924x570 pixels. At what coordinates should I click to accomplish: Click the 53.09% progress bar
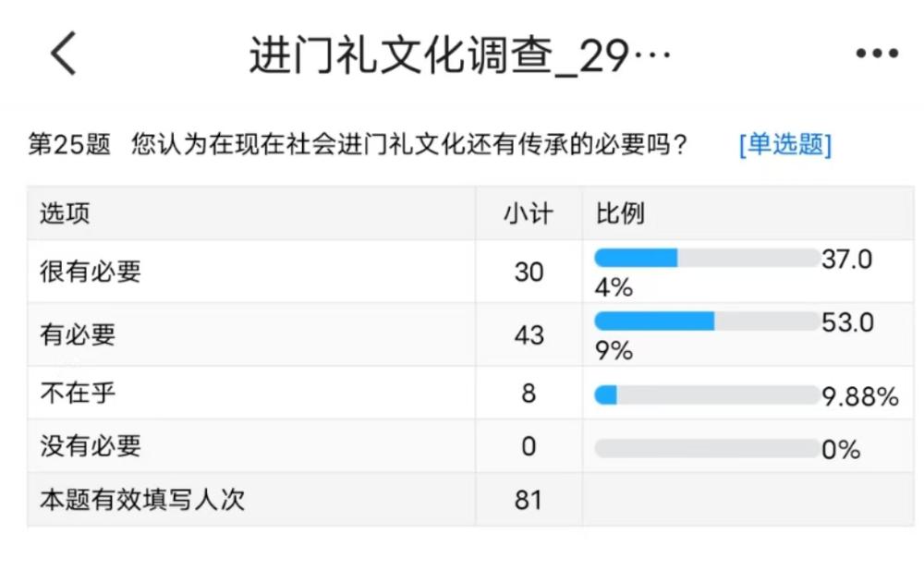pyautogui.click(x=707, y=321)
